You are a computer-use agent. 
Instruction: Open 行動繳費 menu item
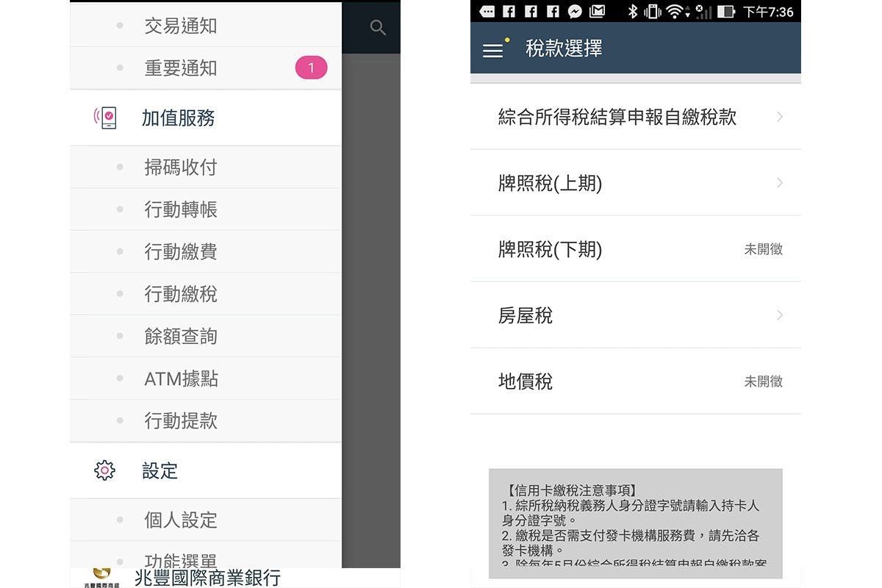tap(206, 251)
